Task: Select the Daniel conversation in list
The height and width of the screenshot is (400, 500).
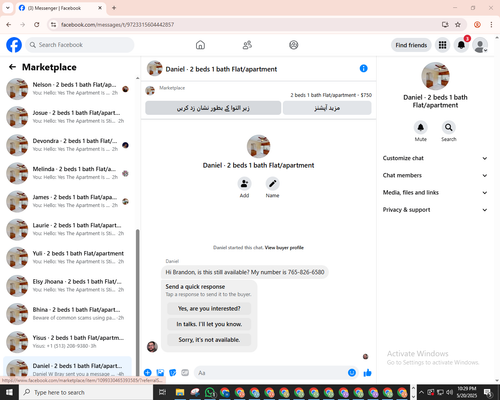Action: 68,367
